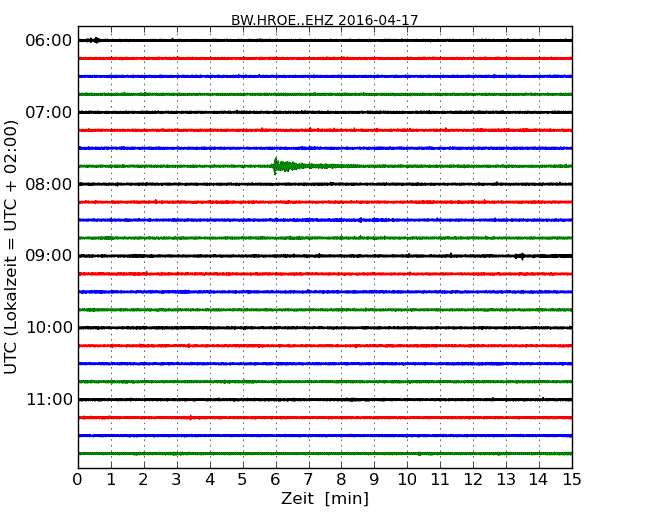The width and height of the screenshot is (650, 520).
Task: Click the x-axis tick label 4
Action: click(x=210, y=479)
